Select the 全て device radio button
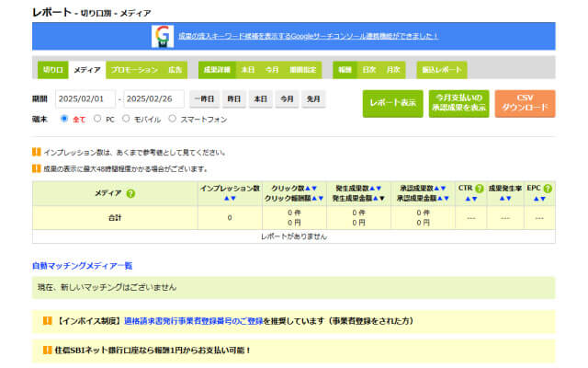 coord(64,119)
